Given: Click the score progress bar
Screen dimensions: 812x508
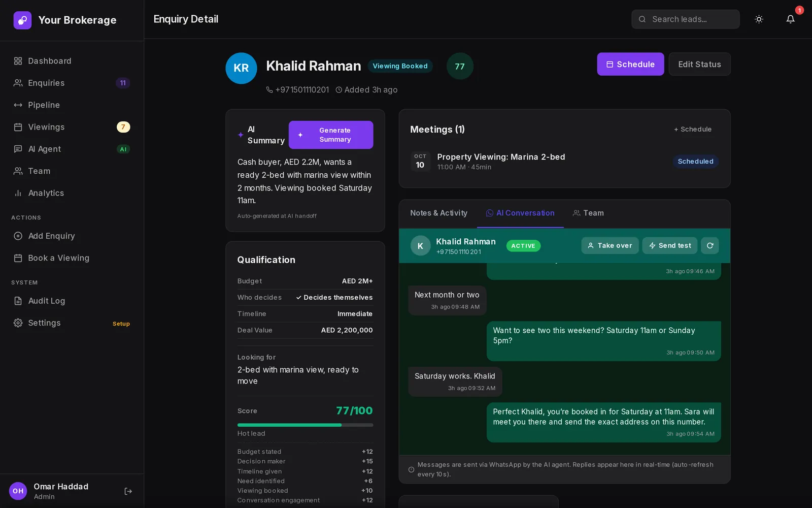Looking at the screenshot, I should click(305, 425).
